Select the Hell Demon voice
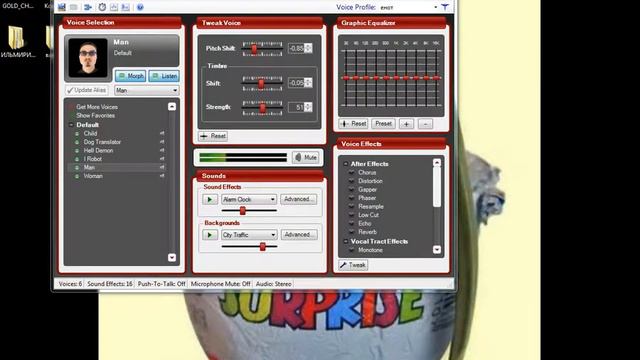Image resolution: width=640 pixels, height=360 pixels. 98,151
